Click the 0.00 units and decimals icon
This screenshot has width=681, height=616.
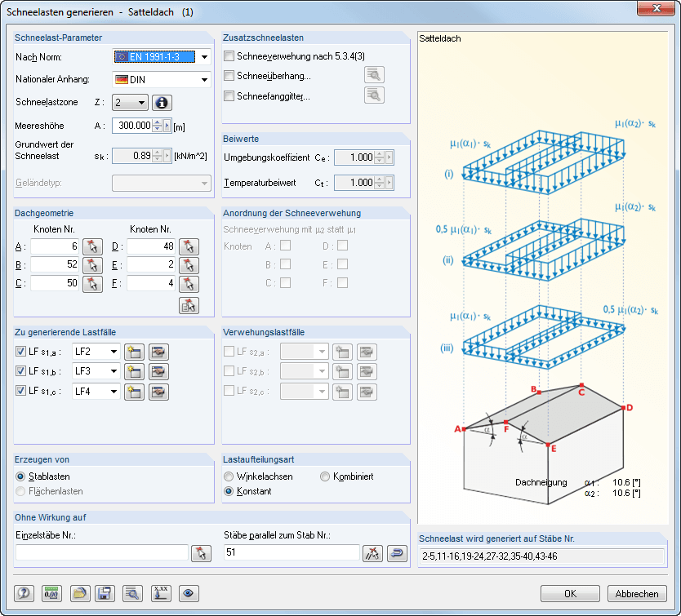[x=51, y=593]
